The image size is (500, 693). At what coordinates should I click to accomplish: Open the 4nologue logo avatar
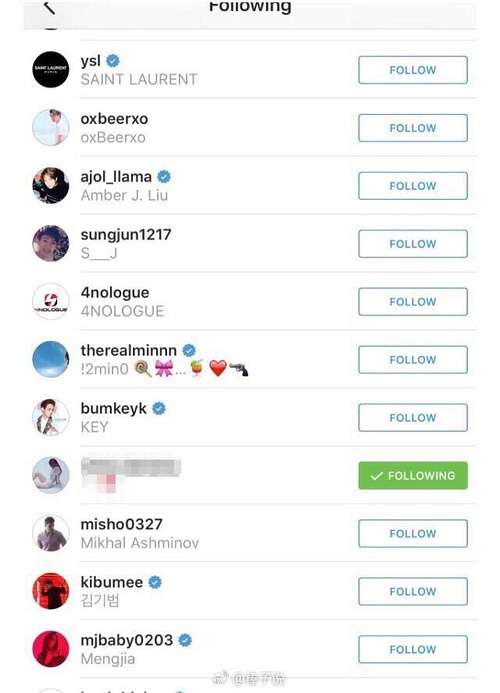[x=51, y=301]
